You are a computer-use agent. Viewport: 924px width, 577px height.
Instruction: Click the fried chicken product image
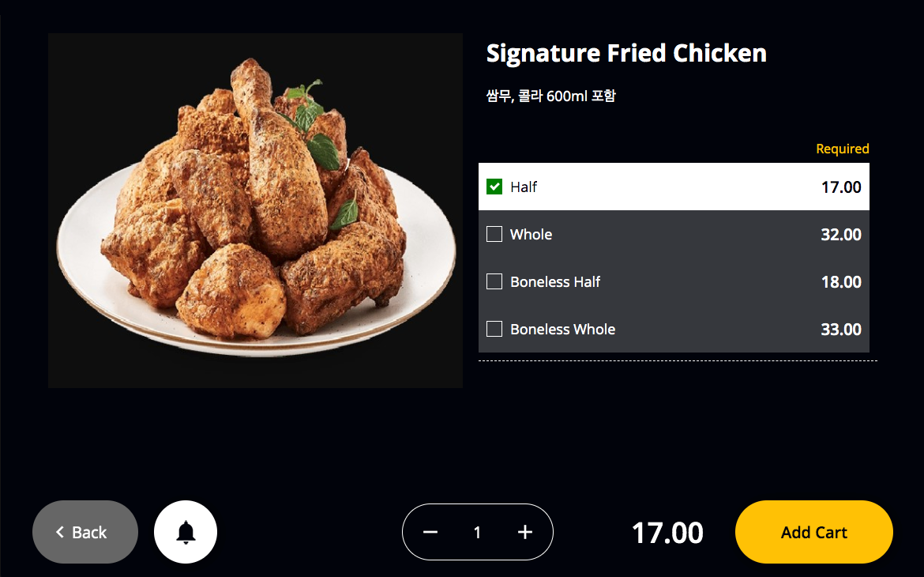(255, 210)
